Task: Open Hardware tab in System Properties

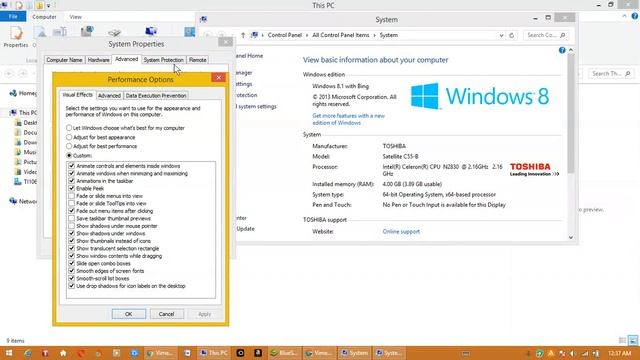Action: click(99, 60)
